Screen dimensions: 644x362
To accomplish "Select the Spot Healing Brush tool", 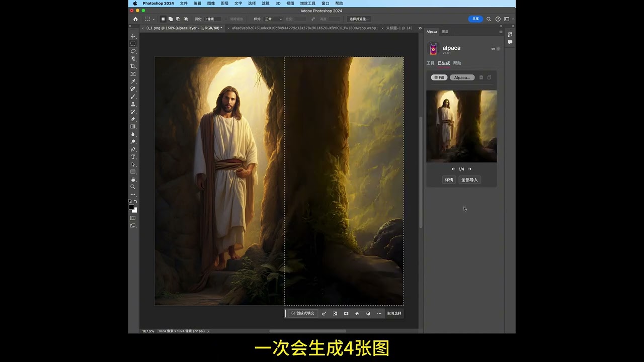I will tap(133, 89).
